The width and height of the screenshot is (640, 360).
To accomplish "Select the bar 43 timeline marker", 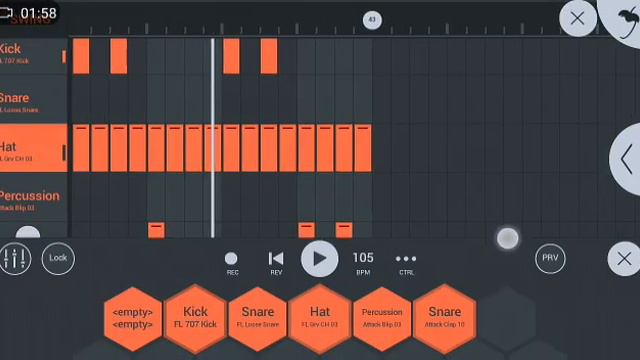I will coord(372,20).
